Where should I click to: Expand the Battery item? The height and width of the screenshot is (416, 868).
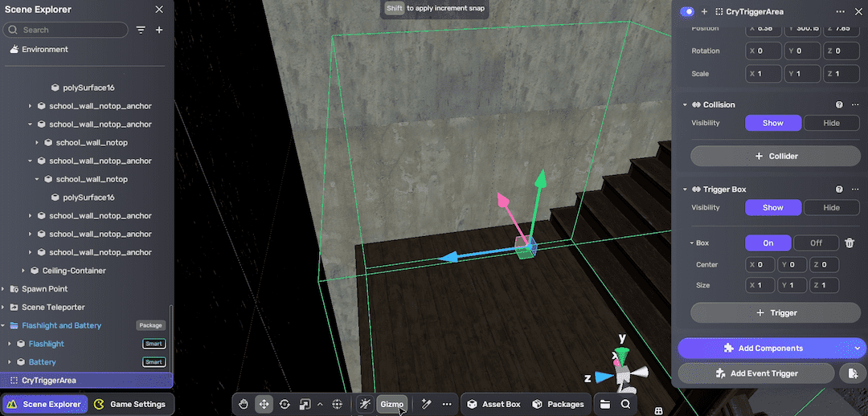tap(10, 361)
